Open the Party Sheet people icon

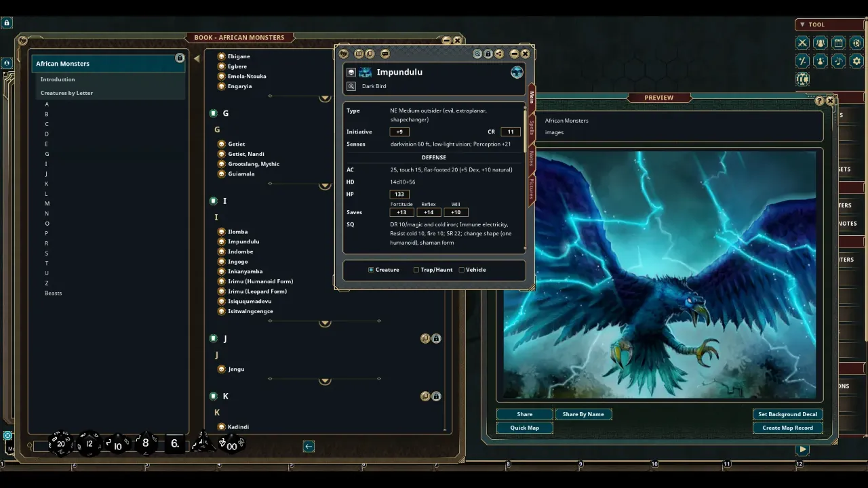tap(821, 43)
